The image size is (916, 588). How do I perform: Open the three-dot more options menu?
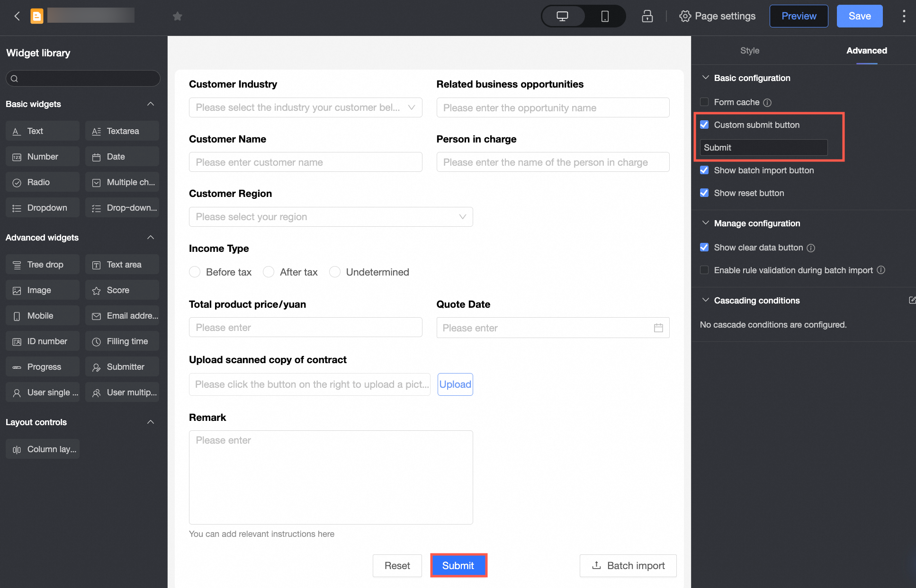[x=904, y=16]
